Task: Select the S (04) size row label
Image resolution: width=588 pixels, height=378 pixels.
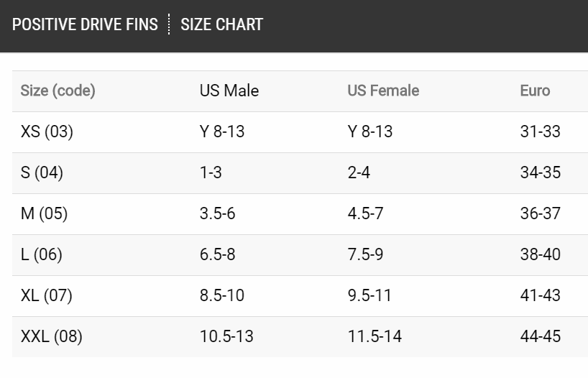Action: click(42, 173)
